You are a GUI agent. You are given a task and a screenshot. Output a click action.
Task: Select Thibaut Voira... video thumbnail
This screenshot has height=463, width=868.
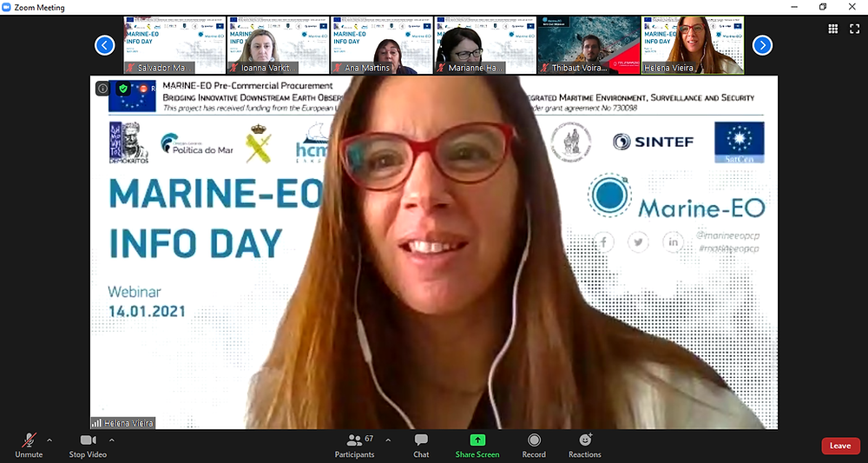pos(589,45)
